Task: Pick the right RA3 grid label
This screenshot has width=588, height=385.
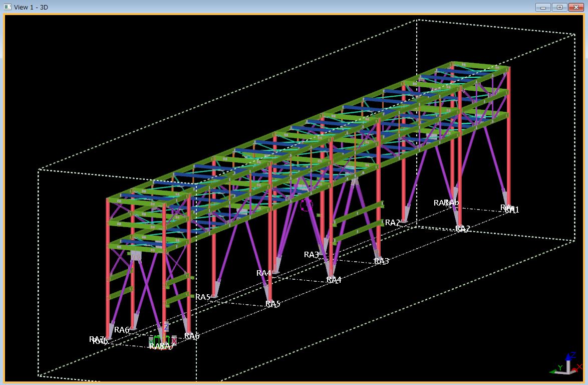Action: pos(382,261)
